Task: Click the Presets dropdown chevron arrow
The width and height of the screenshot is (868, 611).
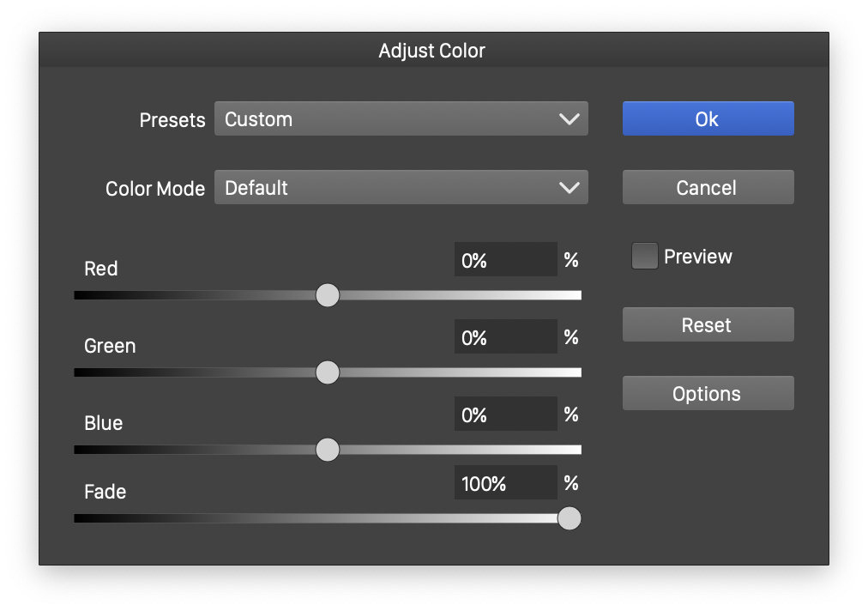Action: 569,119
